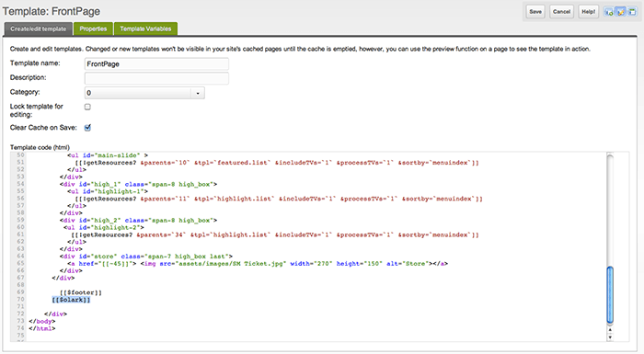Click scrollbar up arrow in code editor
The image size is (644, 354).
click(610, 329)
